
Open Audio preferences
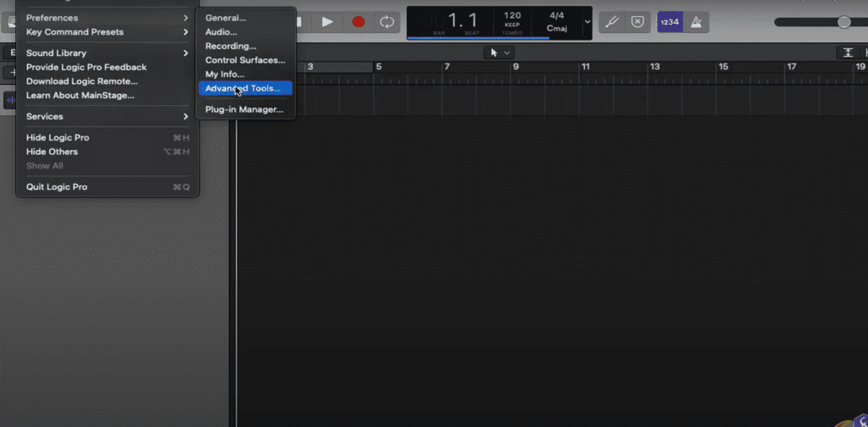click(245, 32)
